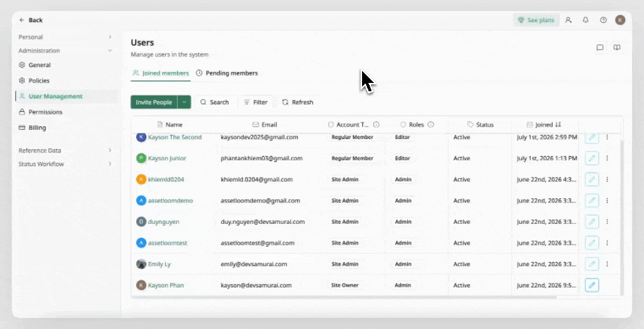Click the edit pencil for Kayson Phan
The height and width of the screenshot is (329, 644).
(592, 285)
